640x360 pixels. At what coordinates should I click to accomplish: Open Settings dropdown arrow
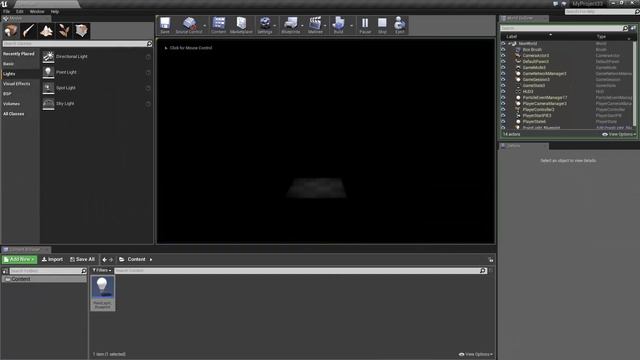click(x=275, y=25)
